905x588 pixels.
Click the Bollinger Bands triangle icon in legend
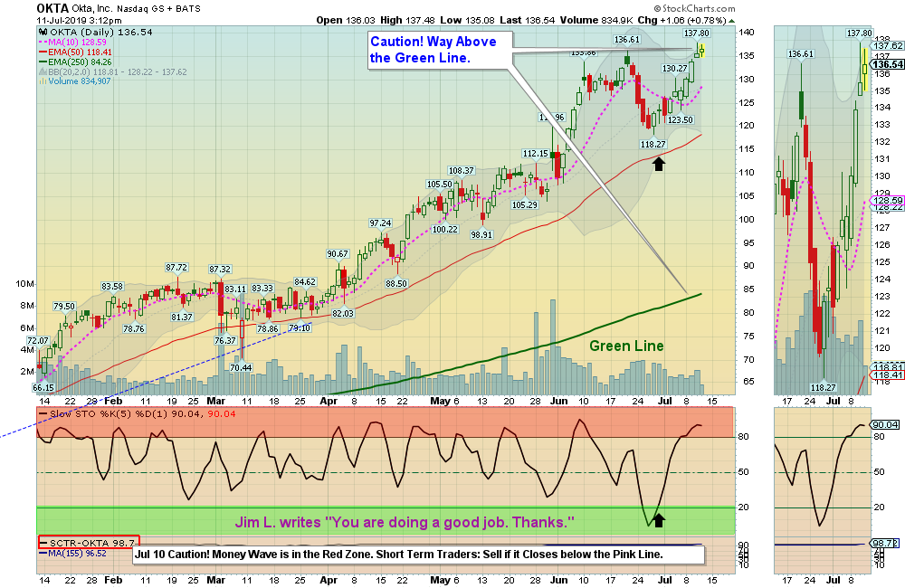coord(43,71)
